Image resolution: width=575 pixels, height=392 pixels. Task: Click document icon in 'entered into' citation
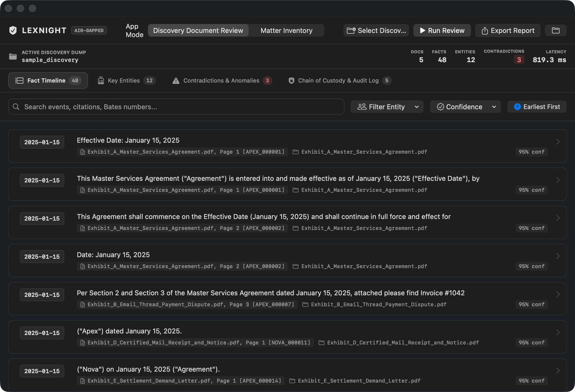point(83,190)
